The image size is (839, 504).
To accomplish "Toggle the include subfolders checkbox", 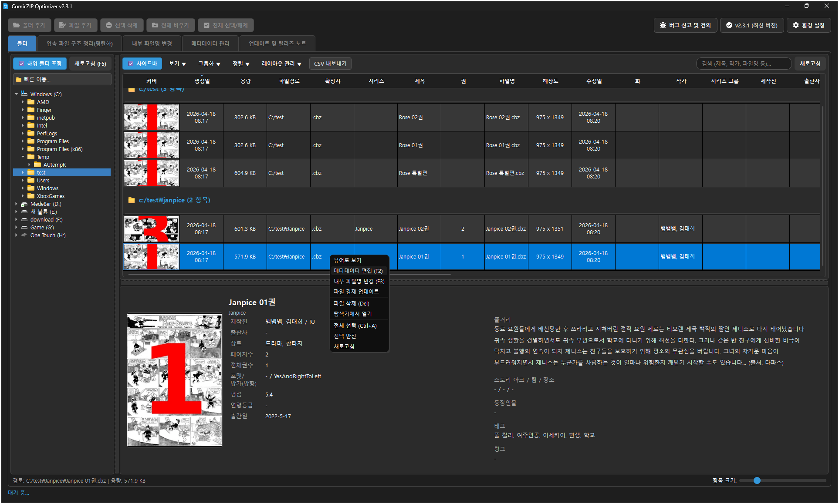I will coord(21,64).
